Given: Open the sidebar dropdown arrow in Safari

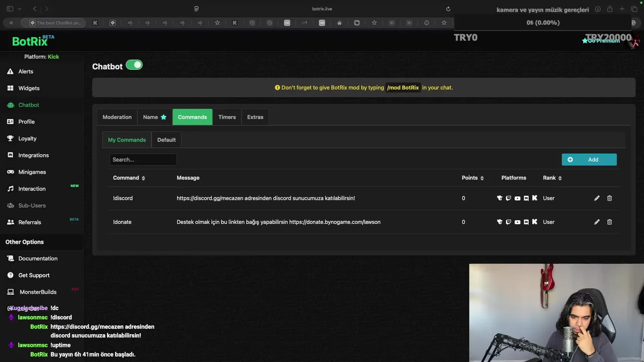Looking at the screenshot, I should click(x=20, y=9).
